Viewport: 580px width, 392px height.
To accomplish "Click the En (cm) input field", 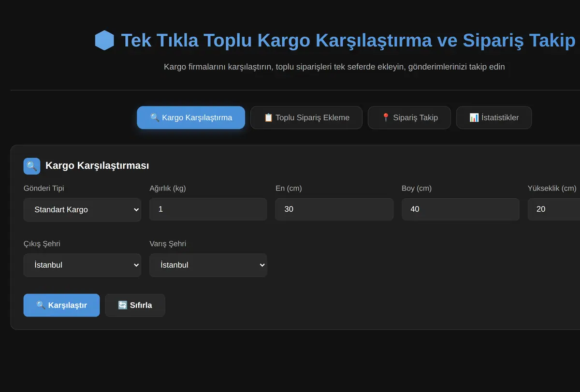I will (x=334, y=209).
